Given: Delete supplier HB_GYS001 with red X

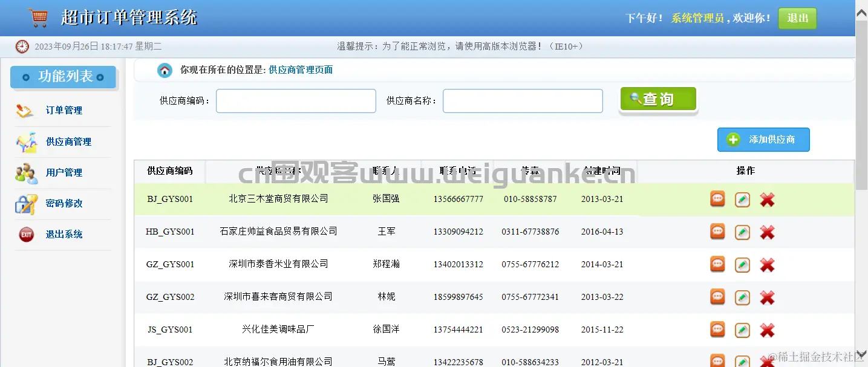Looking at the screenshot, I should pos(767,232).
